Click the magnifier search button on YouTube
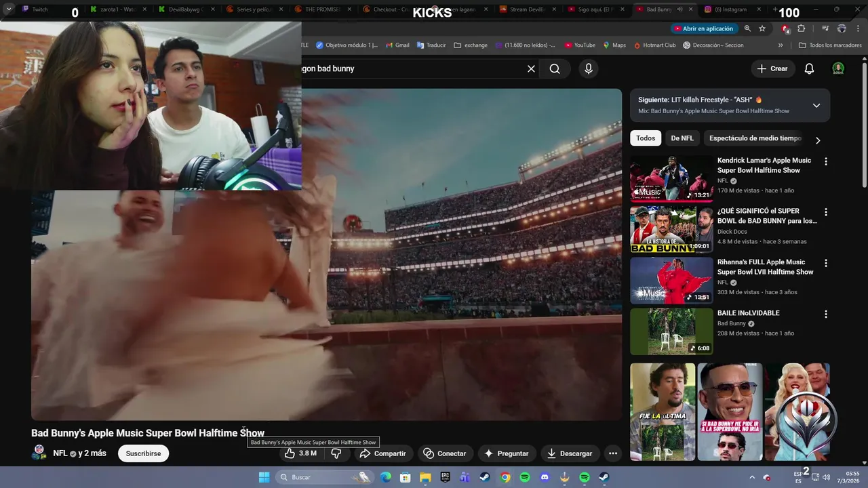 point(555,68)
